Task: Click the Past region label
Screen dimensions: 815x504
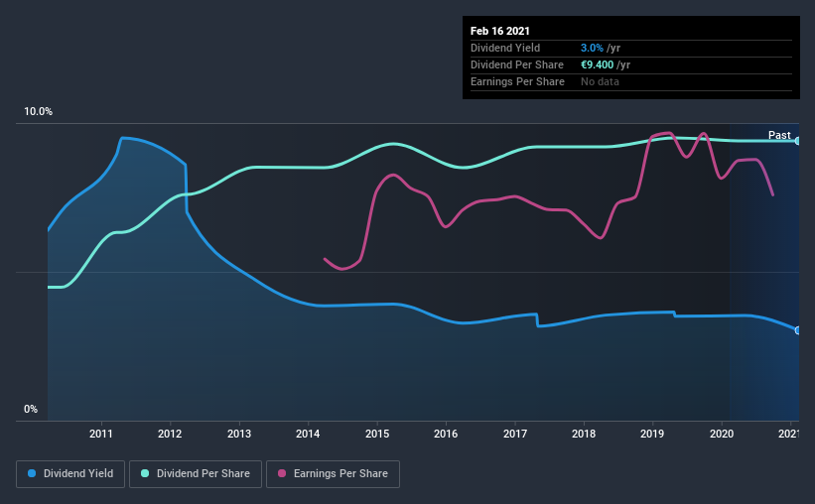Action: point(779,135)
